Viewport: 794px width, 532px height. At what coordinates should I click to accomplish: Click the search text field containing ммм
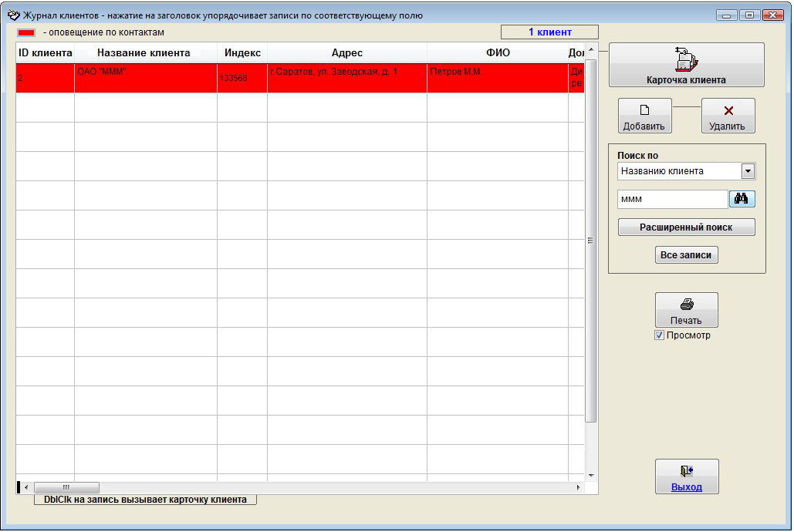coord(673,199)
